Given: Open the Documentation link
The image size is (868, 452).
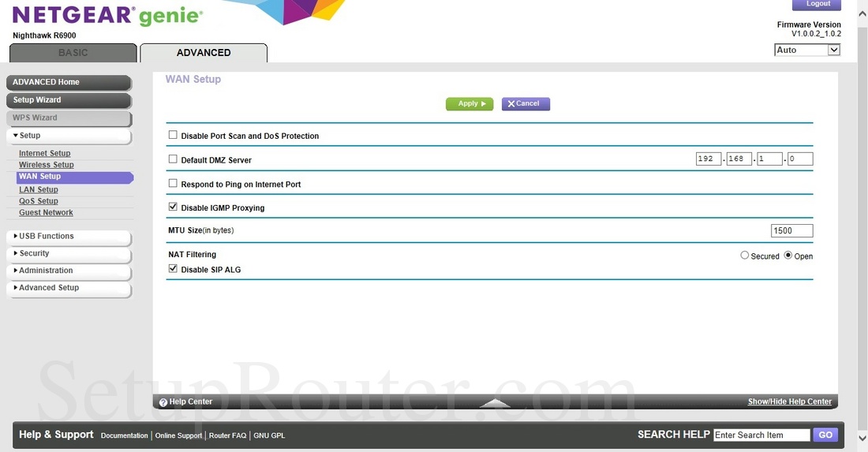Looking at the screenshot, I should coord(125,435).
